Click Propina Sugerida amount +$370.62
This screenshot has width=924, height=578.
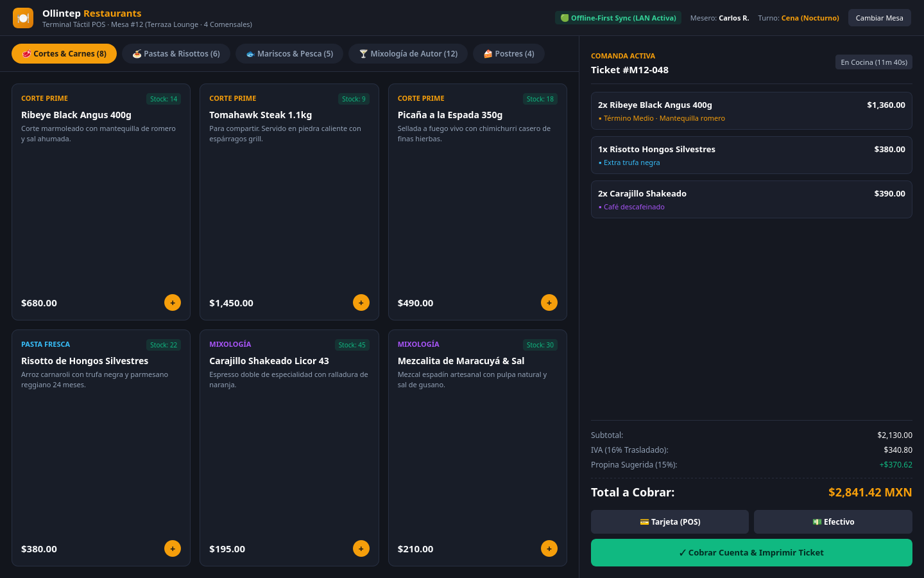click(x=896, y=465)
